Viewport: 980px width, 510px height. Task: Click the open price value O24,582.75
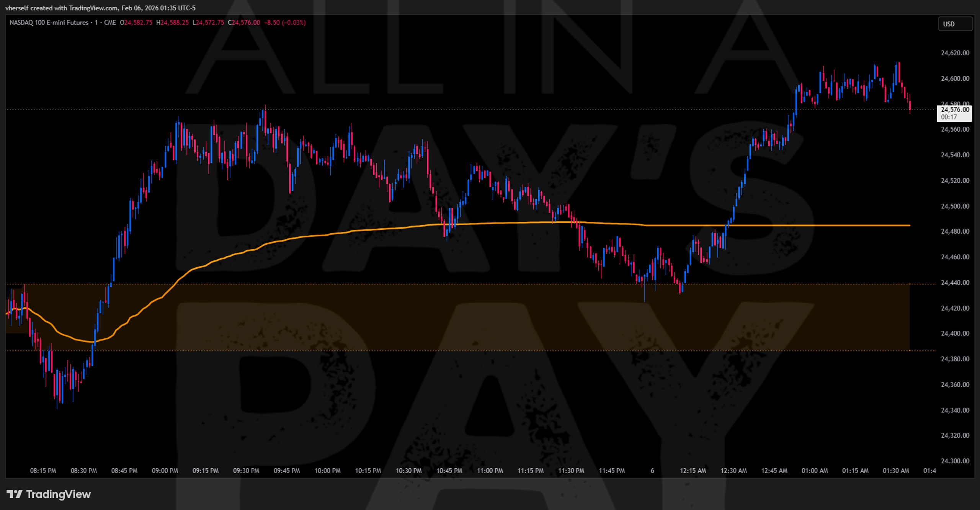point(136,23)
